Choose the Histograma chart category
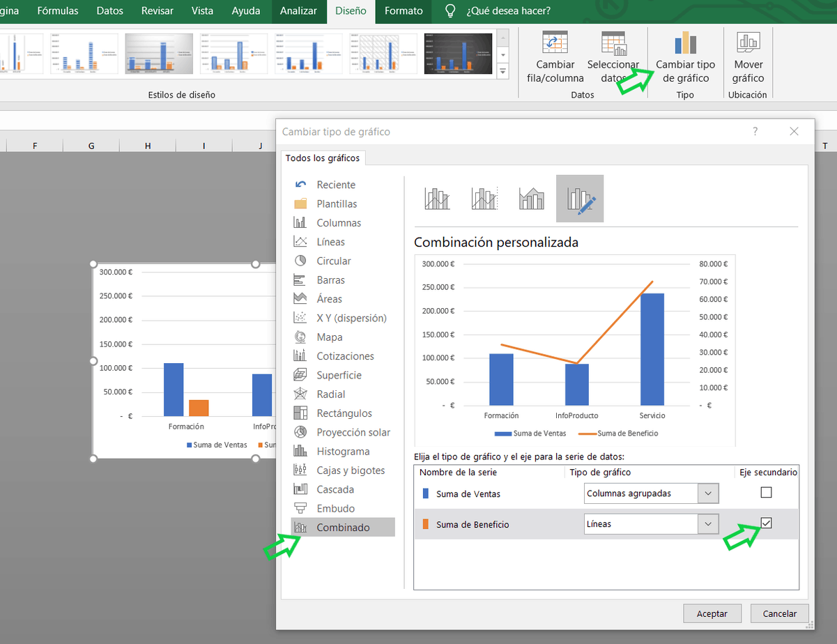 (343, 451)
